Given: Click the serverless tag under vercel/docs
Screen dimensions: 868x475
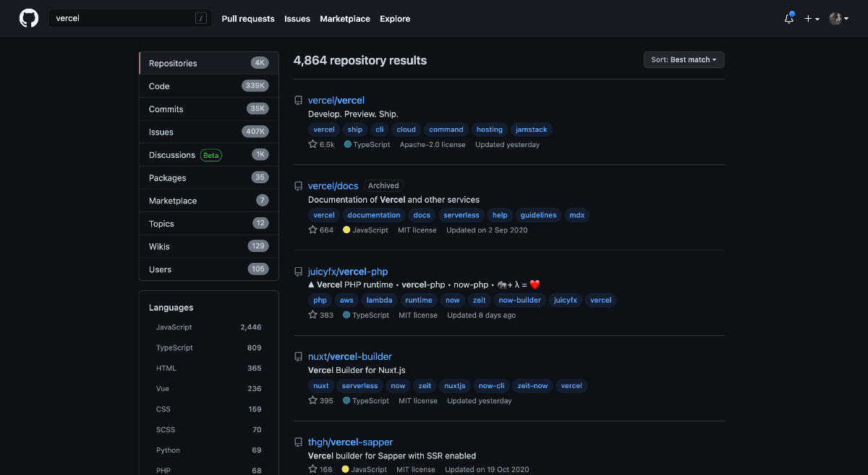Looking at the screenshot, I should coord(461,215).
